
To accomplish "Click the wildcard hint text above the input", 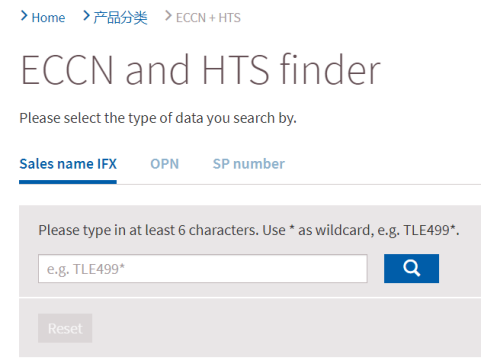I will coord(249,230).
